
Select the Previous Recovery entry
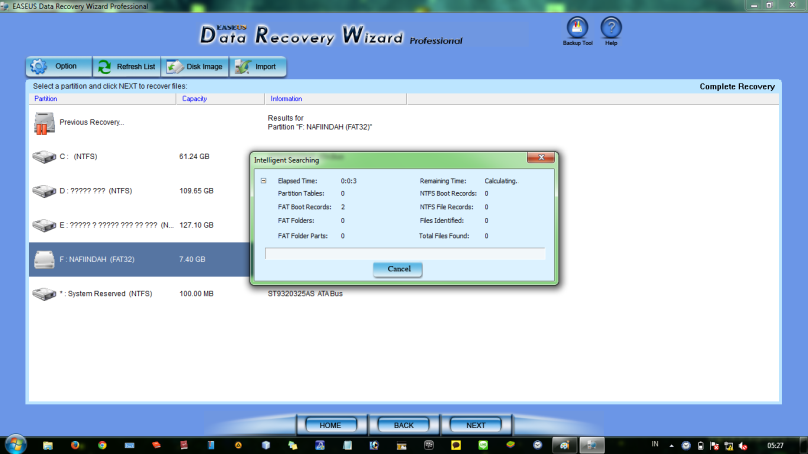coord(92,122)
